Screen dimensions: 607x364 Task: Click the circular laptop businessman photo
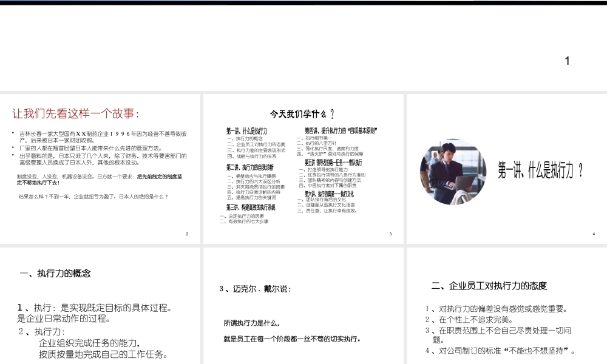pyautogui.click(x=453, y=172)
